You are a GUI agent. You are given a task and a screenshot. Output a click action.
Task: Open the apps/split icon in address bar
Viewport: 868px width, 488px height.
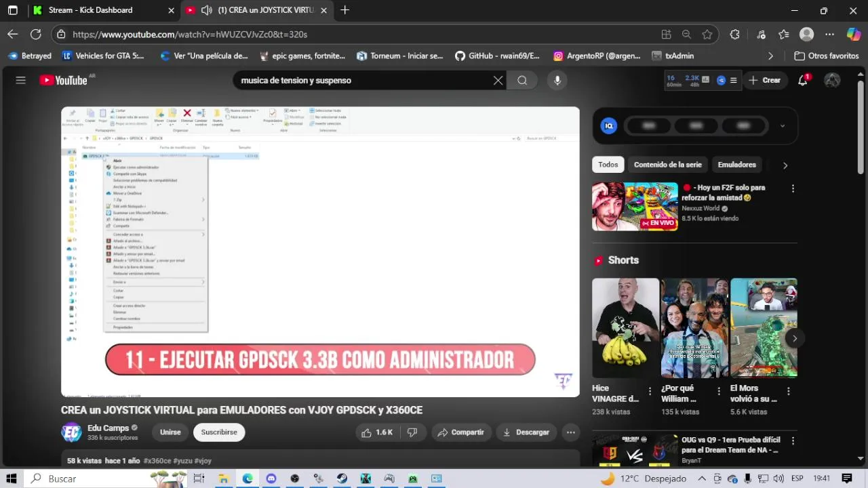pyautogui.click(x=666, y=34)
